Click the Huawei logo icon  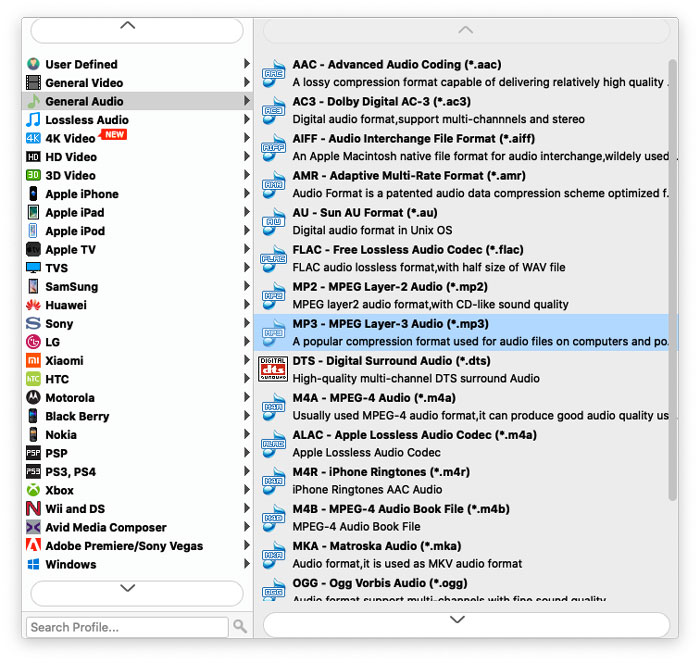click(x=33, y=305)
